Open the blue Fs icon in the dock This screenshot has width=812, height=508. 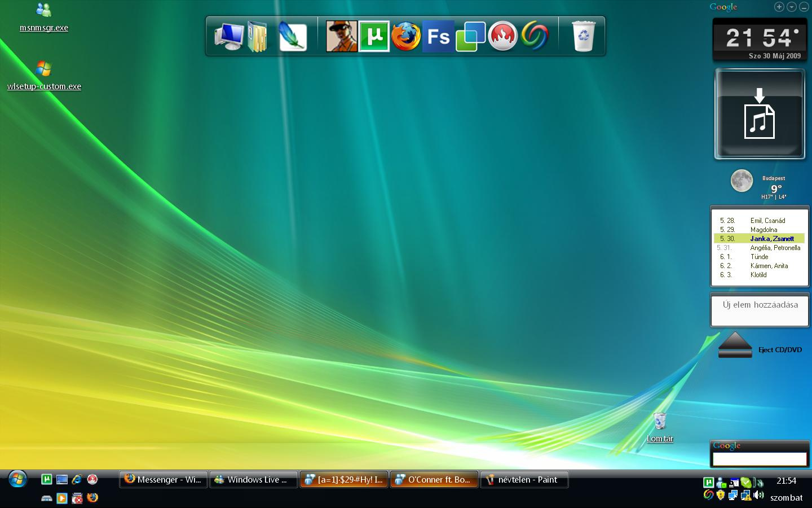click(x=438, y=37)
